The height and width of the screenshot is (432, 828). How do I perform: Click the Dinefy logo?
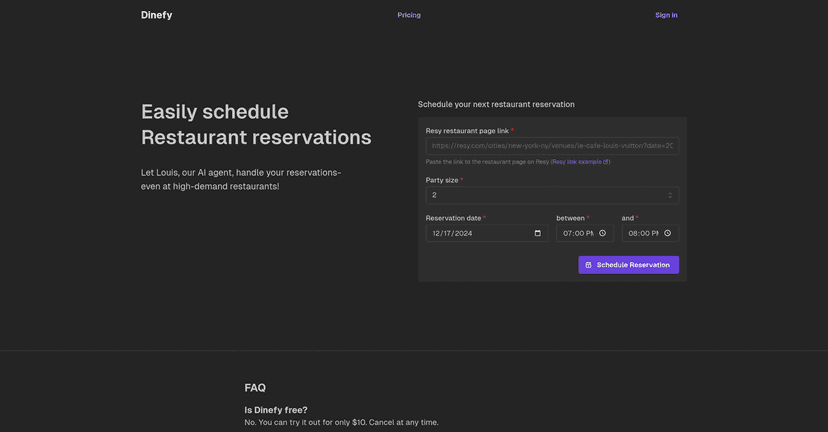(x=156, y=15)
